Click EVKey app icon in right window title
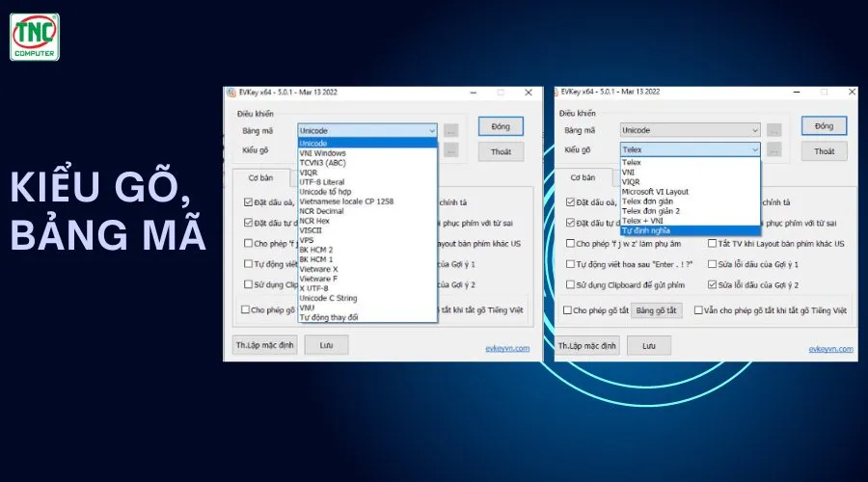Screen dimensions: 868x482 (x=556, y=92)
